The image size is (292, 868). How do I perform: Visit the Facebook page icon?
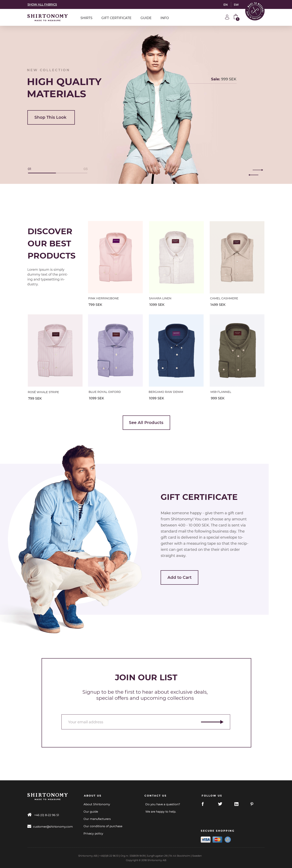coord(203,804)
